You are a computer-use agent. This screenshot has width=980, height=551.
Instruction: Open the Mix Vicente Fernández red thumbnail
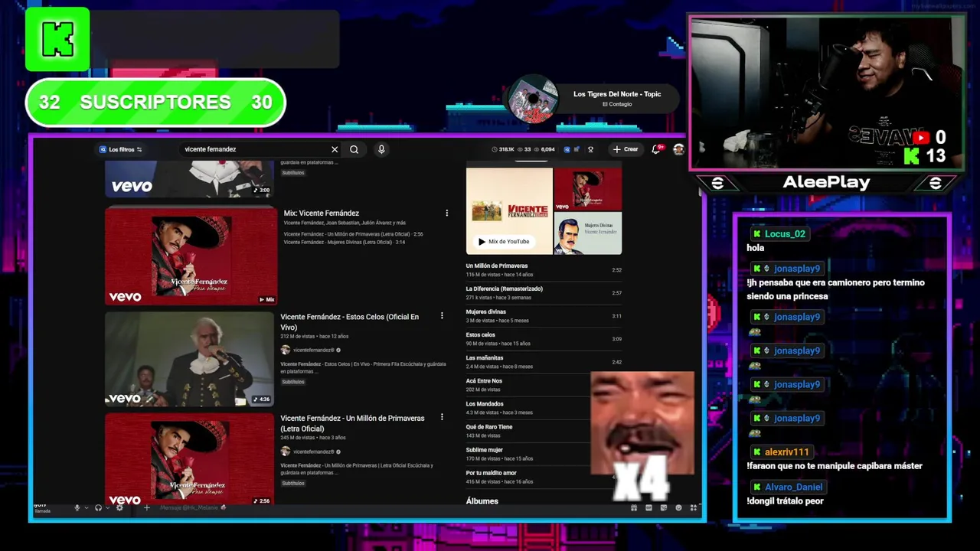191,256
